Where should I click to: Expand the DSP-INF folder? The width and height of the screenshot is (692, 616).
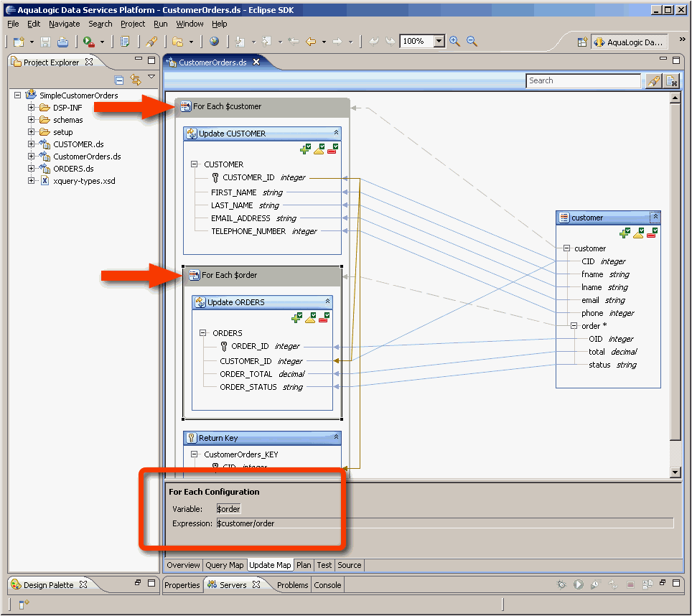pyautogui.click(x=32, y=107)
